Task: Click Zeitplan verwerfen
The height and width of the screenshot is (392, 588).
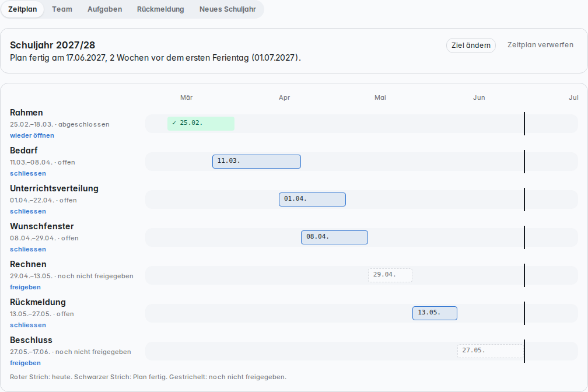Action: [540, 45]
